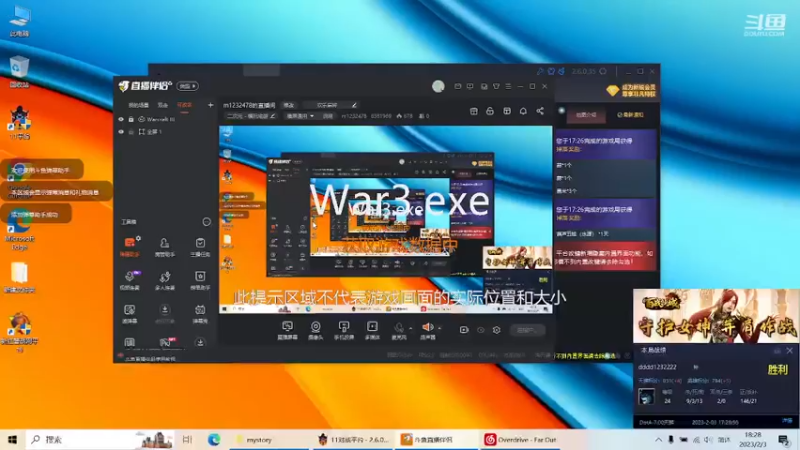This screenshot has width=800, height=450.
Task: Expand microphone options arrow
Action: (x=411, y=328)
